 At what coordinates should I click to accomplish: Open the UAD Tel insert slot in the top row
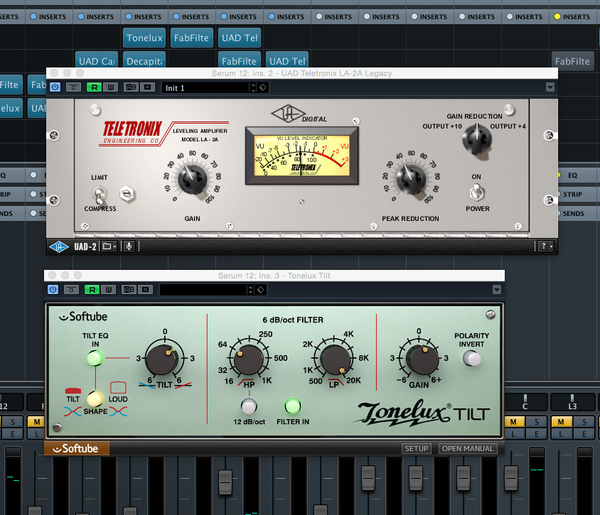pyautogui.click(x=240, y=38)
